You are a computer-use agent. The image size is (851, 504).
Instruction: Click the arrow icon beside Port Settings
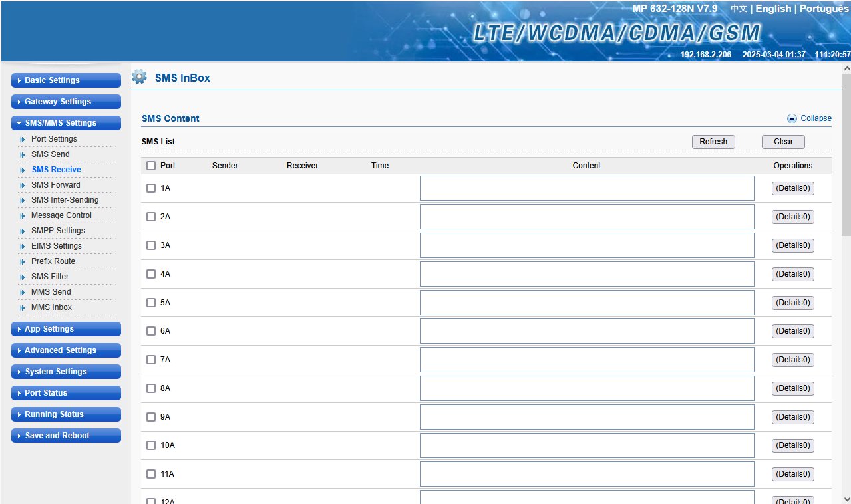[23, 139]
